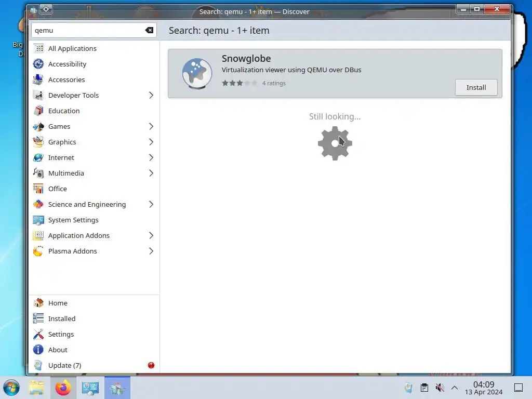532x399 pixels.
Task: Click the Developer Tools category icon
Action: (38, 96)
